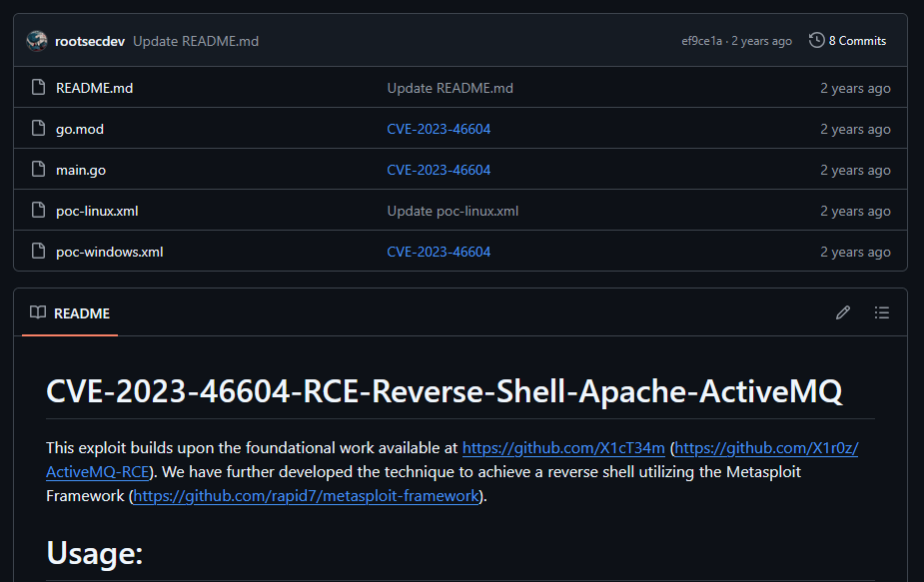View the 8 Commits history
This screenshot has width=924, height=582.
[x=856, y=41]
